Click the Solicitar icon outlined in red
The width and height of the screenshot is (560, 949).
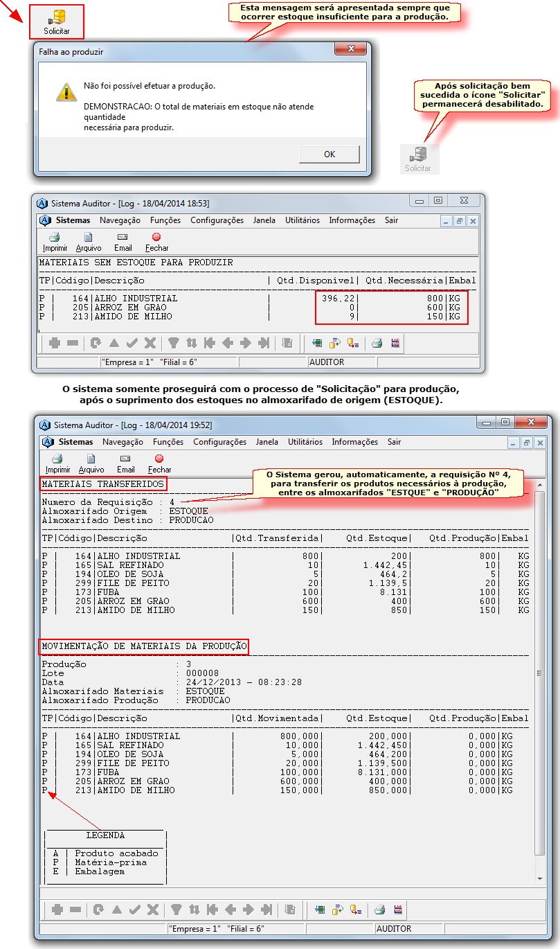tap(56, 21)
